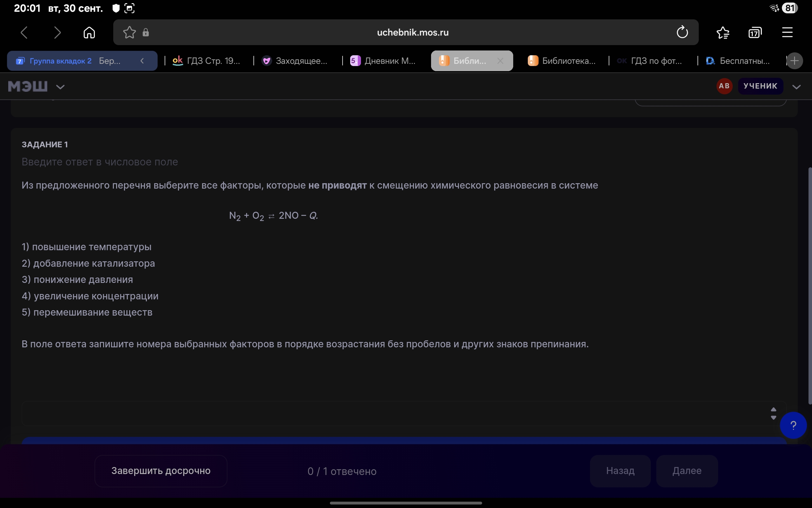
Task: Decrease value with the answer field down arrow
Action: pyautogui.click(x=773, y=418)
